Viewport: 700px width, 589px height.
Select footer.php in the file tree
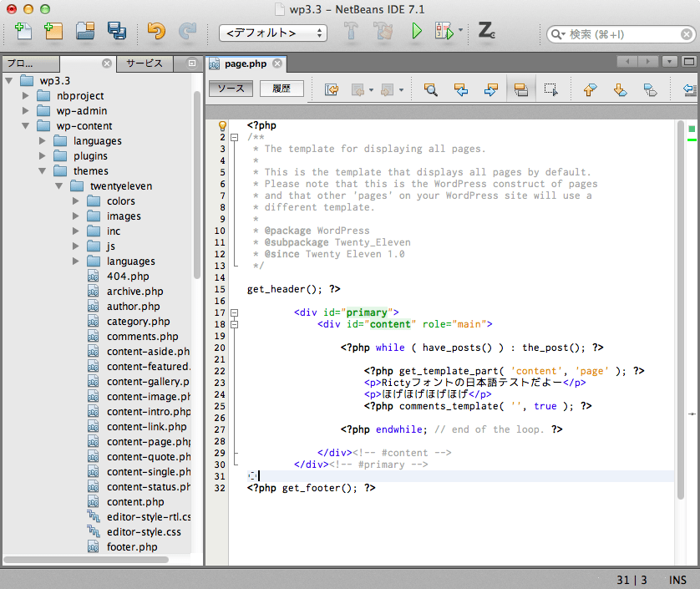(x=132, y=547)
